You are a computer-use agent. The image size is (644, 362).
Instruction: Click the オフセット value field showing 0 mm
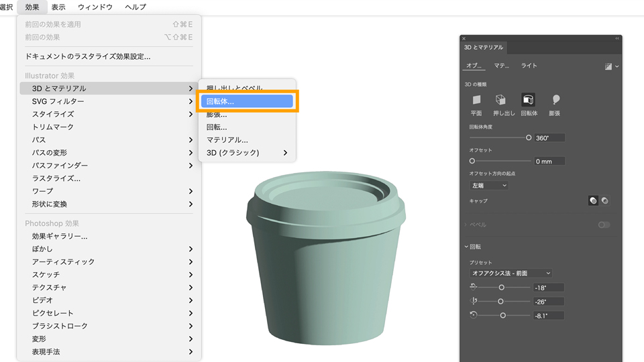[x=549, y=161]
